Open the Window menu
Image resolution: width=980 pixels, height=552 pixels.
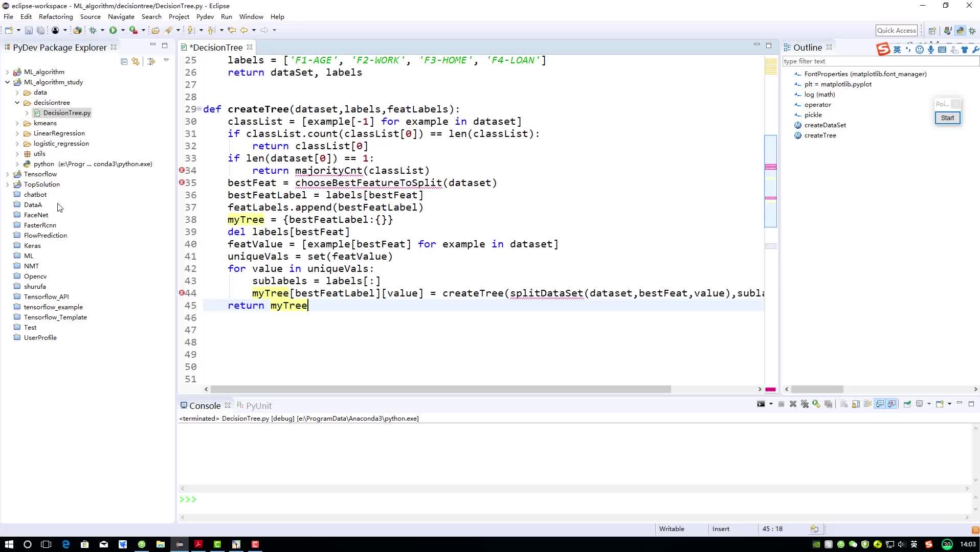click(251, 17)
